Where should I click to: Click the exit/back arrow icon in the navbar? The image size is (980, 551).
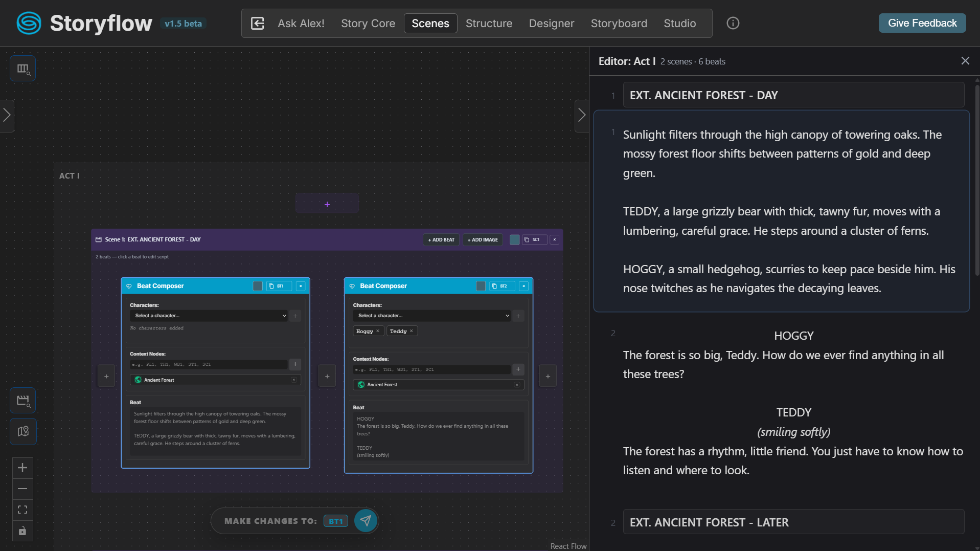[258, 23]
